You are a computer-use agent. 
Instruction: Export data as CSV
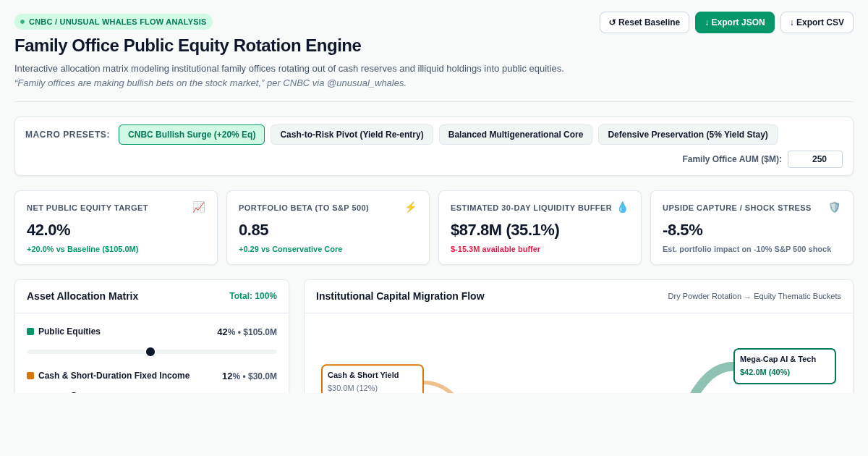817,22
